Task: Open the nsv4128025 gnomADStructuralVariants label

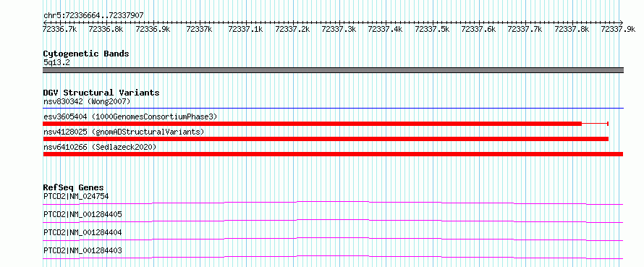Action: (124, 132)
